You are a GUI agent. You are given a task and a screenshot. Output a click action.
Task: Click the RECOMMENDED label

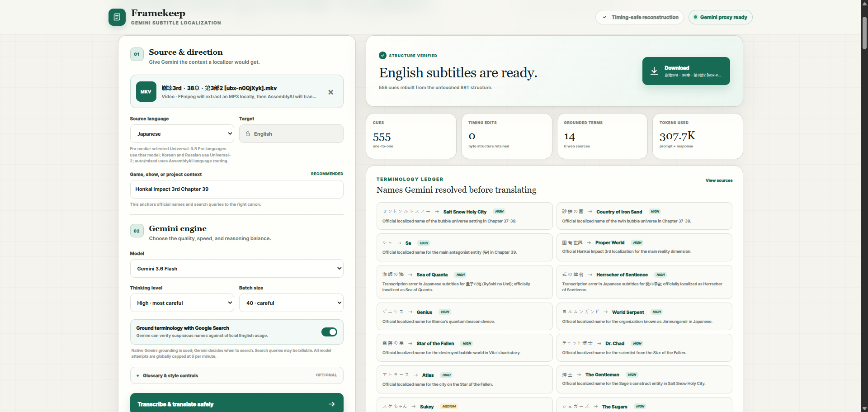[327, 174]
